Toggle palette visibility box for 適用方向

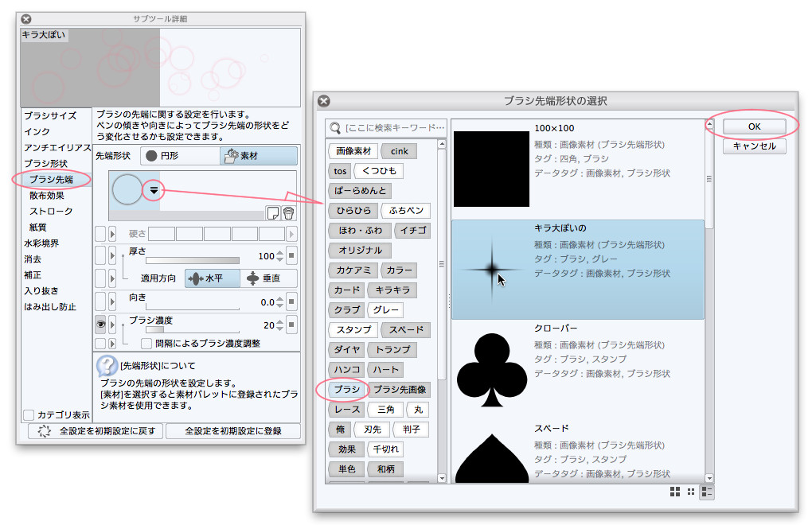click(x=100, y=278)
